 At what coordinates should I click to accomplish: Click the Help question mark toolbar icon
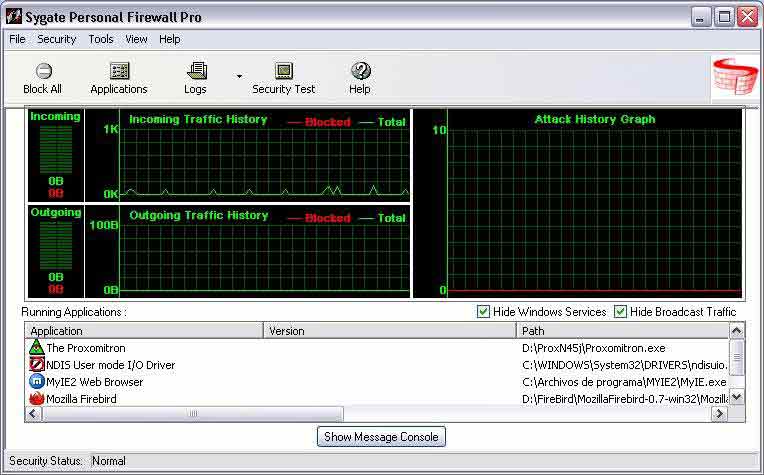[361, 71]
